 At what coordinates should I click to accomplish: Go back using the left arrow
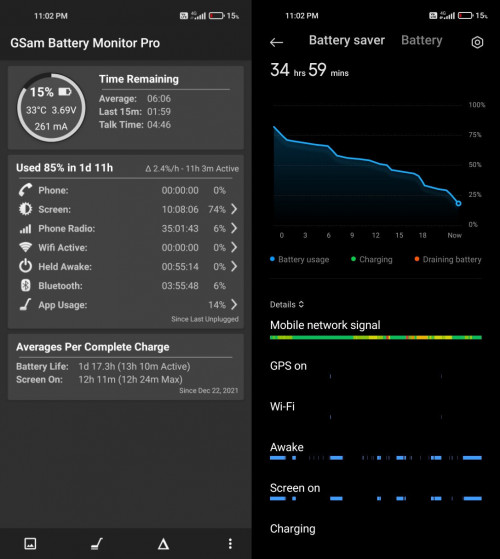point(277,42)
